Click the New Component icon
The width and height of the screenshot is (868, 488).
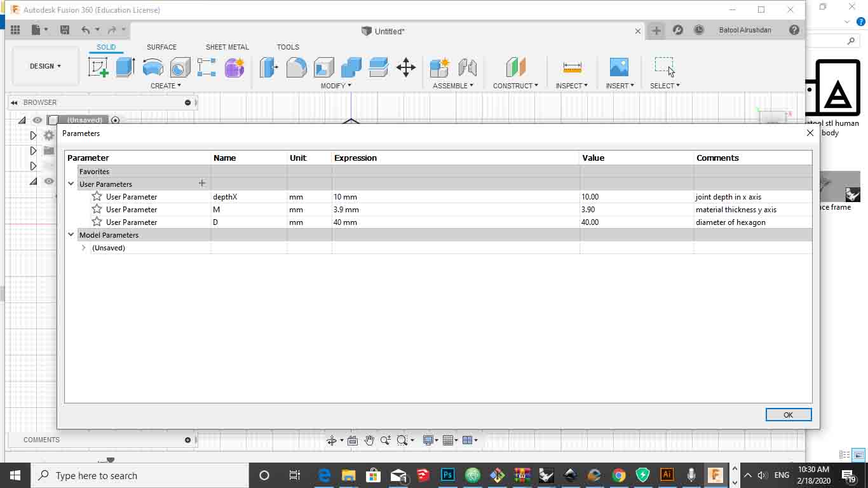[x=440, y=67]
